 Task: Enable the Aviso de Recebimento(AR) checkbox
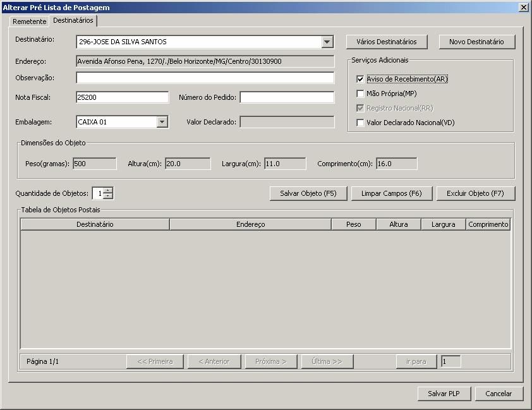click(x=361, y=78)
